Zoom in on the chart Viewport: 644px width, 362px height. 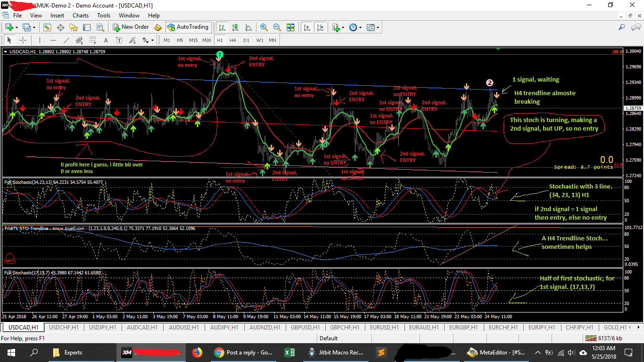(264, 27)
